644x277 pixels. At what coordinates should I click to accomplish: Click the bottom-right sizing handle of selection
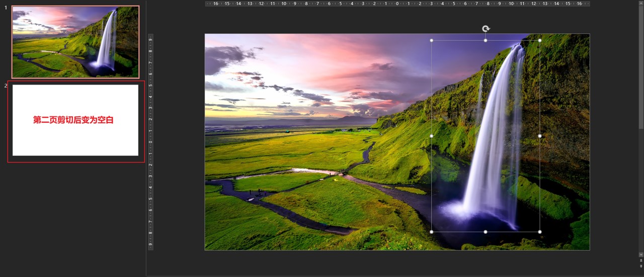point(540,232)
